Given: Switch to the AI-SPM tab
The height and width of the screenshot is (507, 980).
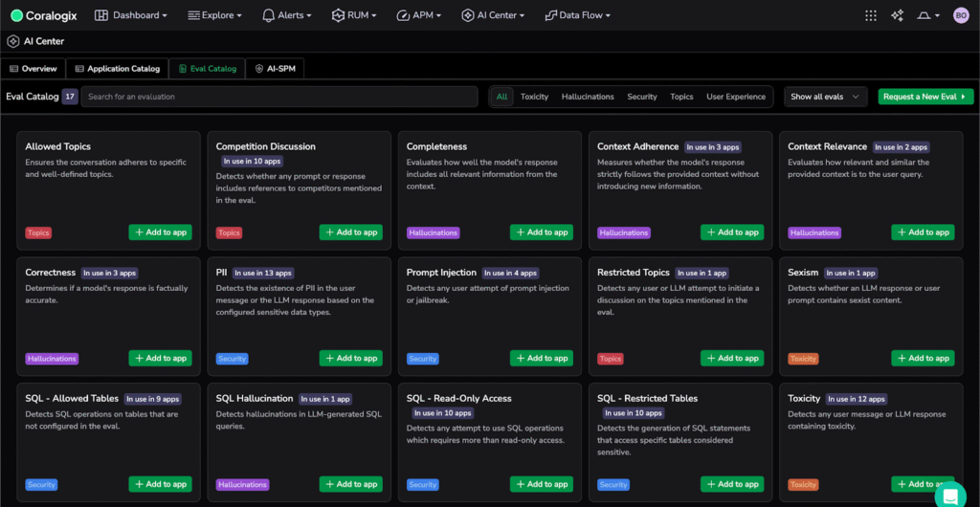Looking at the screenshot, I should point(276,69).
